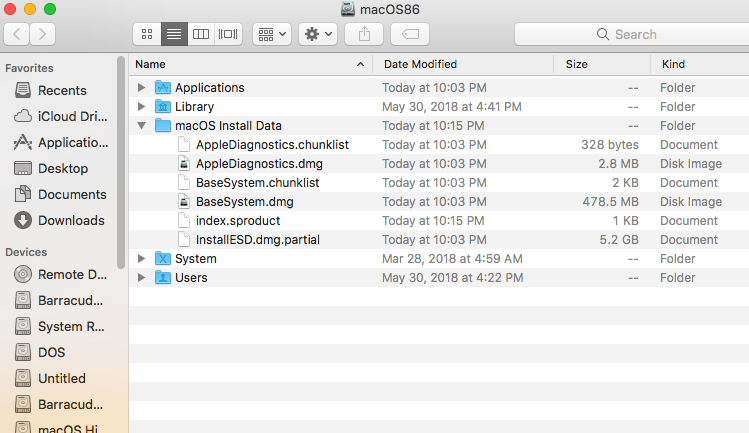Switch to icon view

[147, 34]
